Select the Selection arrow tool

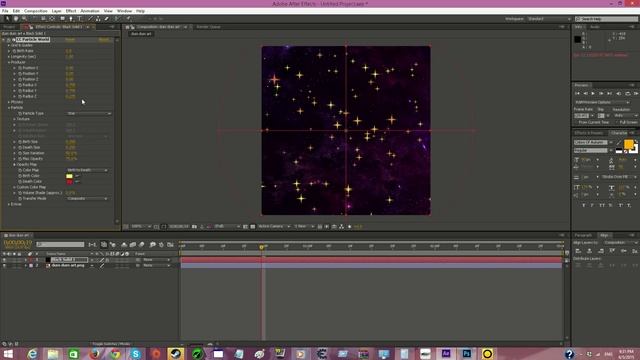(7, 18)
